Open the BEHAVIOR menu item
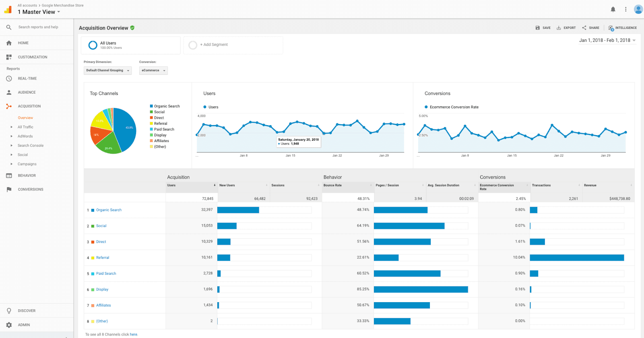The height and width of the screenshot is (338, 644). click(27, 175)
